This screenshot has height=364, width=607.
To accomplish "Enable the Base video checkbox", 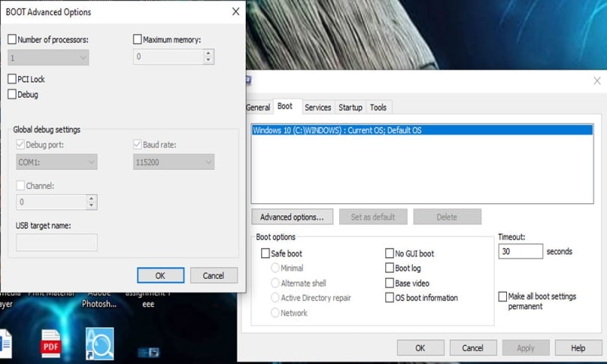I will tap(389, 283).
